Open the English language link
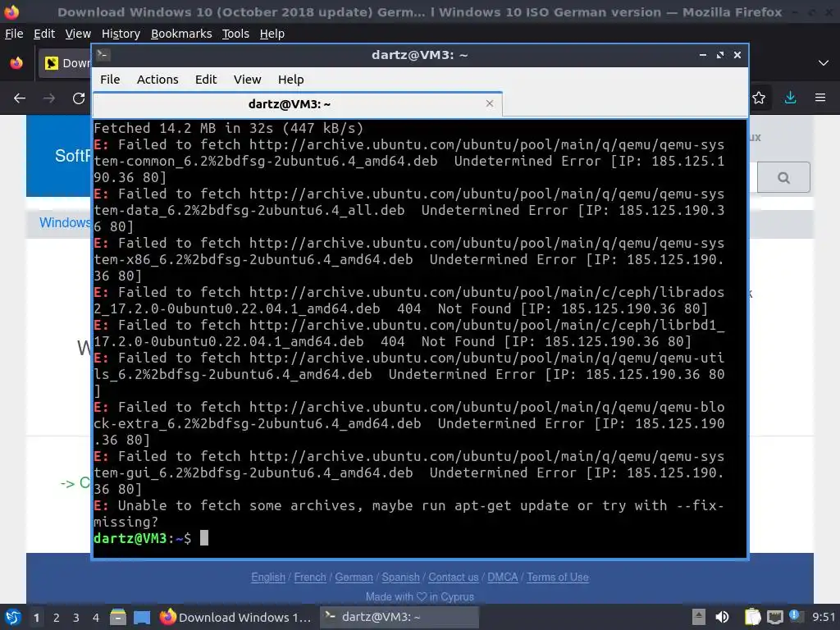The width and height of the screenshot is (840, 630). [x=268, y=577]
